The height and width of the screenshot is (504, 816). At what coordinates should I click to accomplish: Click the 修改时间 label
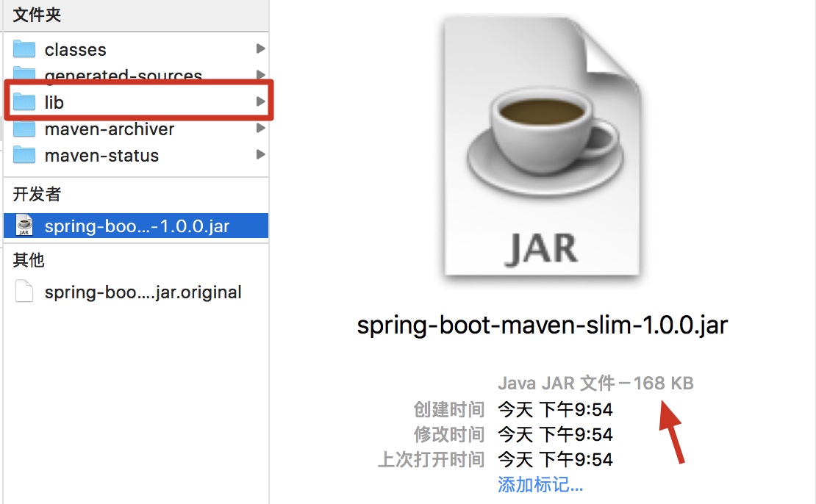pos(449,434)
